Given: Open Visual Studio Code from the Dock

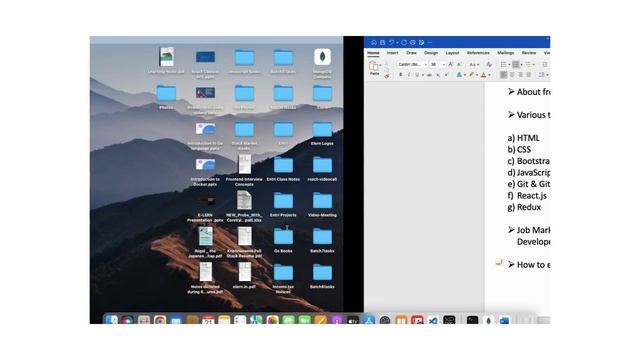Looking at the screenshot, I should pyautogui.click(x=432, y=321).
